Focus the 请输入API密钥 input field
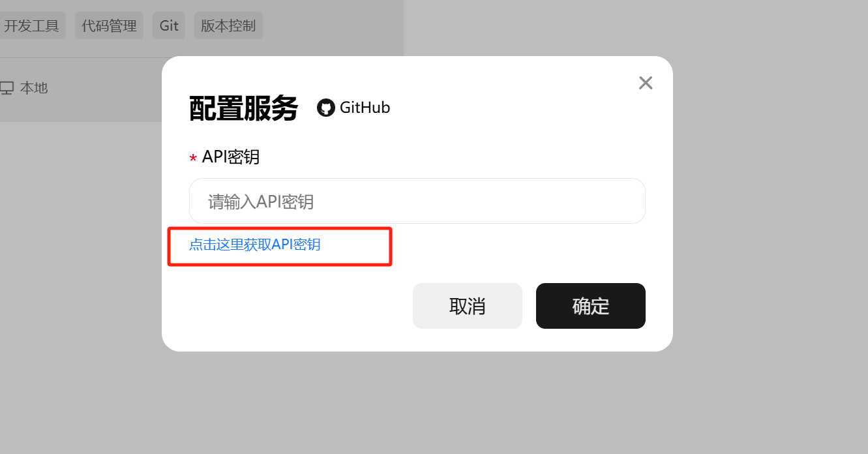This screenshot has height=454, width=868. click(x=417, y=201)
